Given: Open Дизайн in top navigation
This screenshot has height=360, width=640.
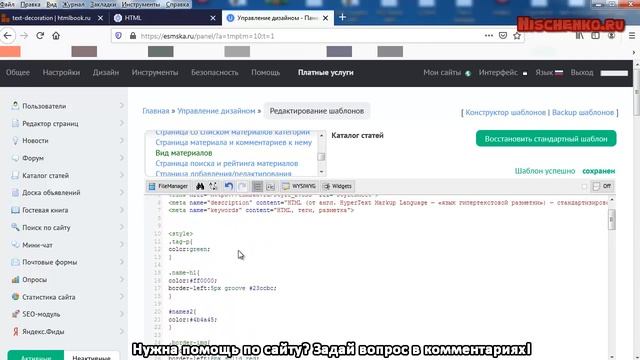Looking at the screenshot, I should (106, 73).
